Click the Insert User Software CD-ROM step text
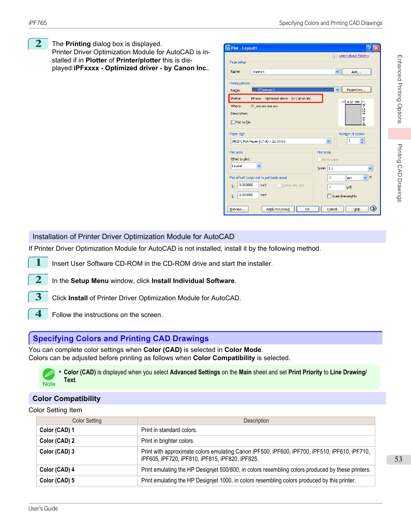411x532 pixels. click(x=162, y=264)
